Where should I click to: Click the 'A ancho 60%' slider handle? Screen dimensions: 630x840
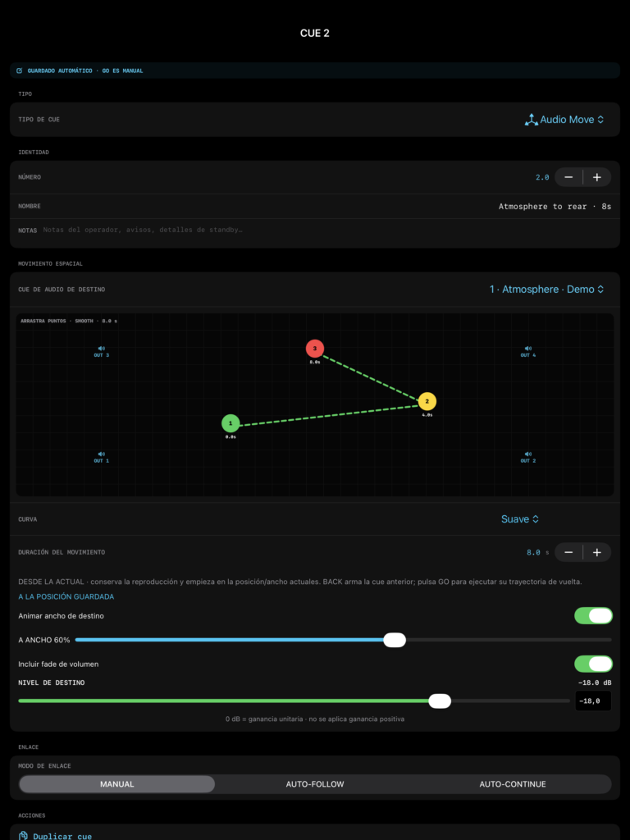click(x=395, y=640)
